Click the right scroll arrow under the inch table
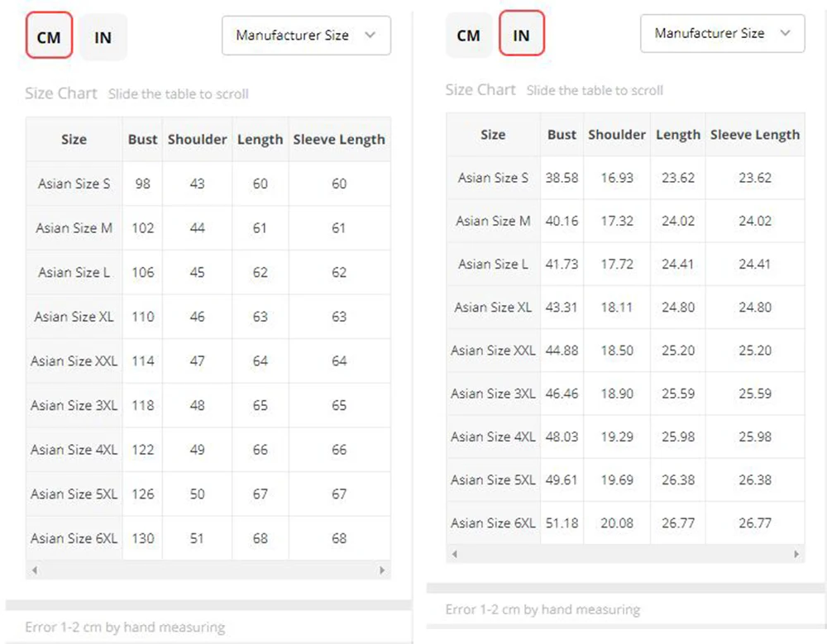 (x=796, y=554)
